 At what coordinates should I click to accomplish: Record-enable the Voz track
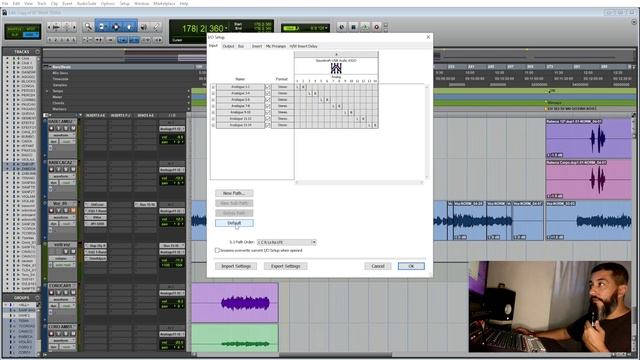[x=51, y=211]
